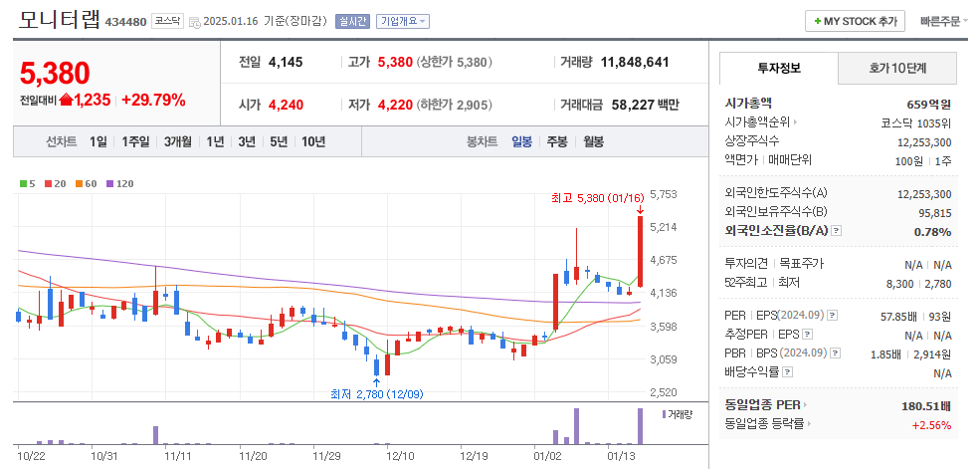Select the 1년 line chart period
This screenshot has width=980, height=469.
pyautogui.click(x=215, y=142)
